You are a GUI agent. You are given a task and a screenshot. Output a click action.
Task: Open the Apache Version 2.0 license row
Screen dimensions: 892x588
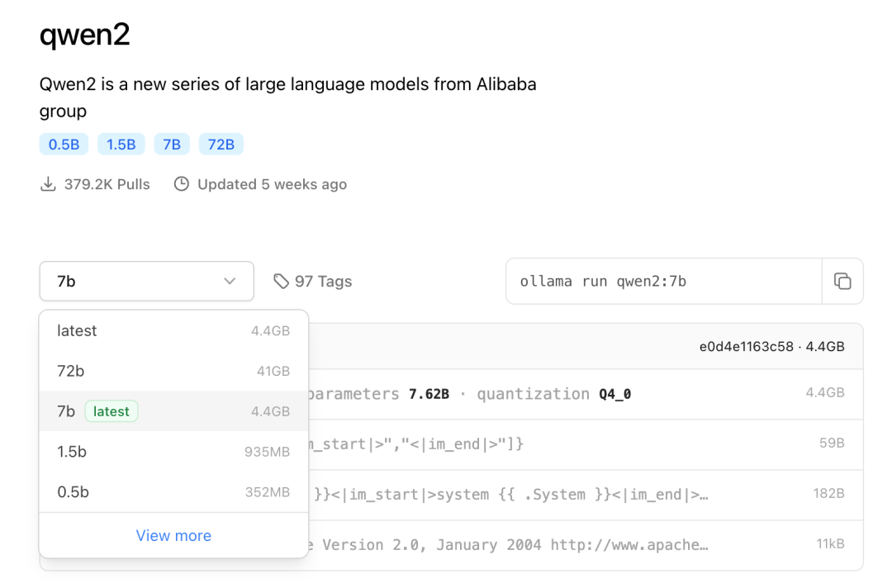pyautogui.click(x=586, y=545)
